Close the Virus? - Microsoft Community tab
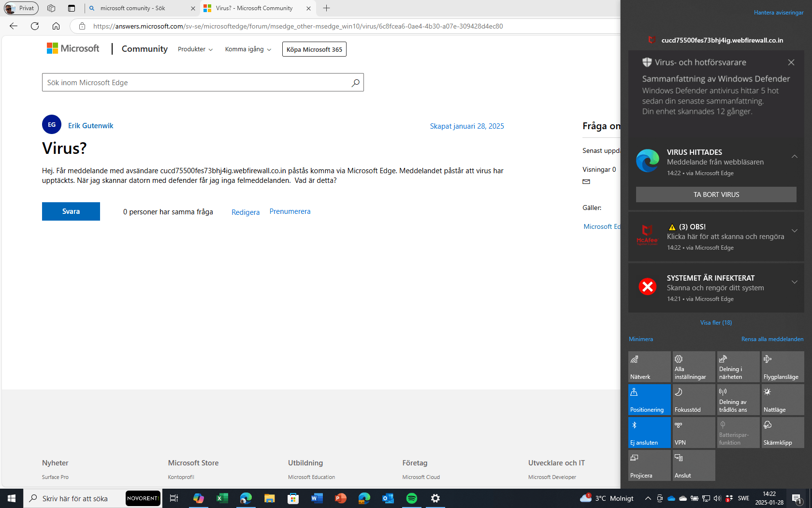The image size is (812, 508). pos(308,8)
